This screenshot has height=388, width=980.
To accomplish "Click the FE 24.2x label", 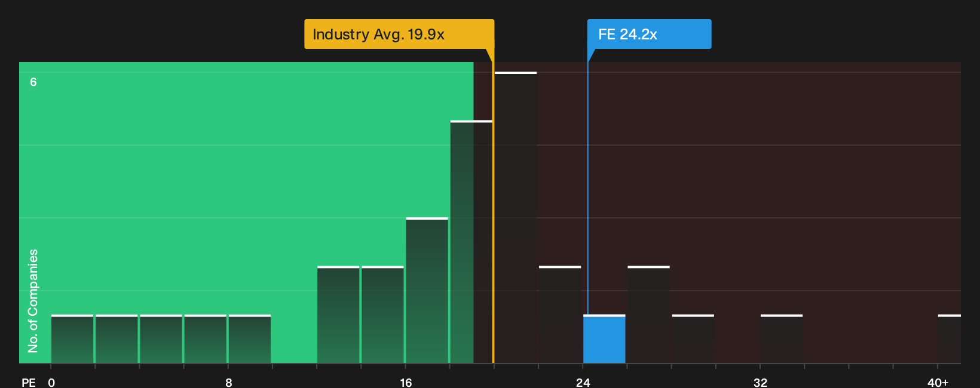I will [x=649, y=34].
